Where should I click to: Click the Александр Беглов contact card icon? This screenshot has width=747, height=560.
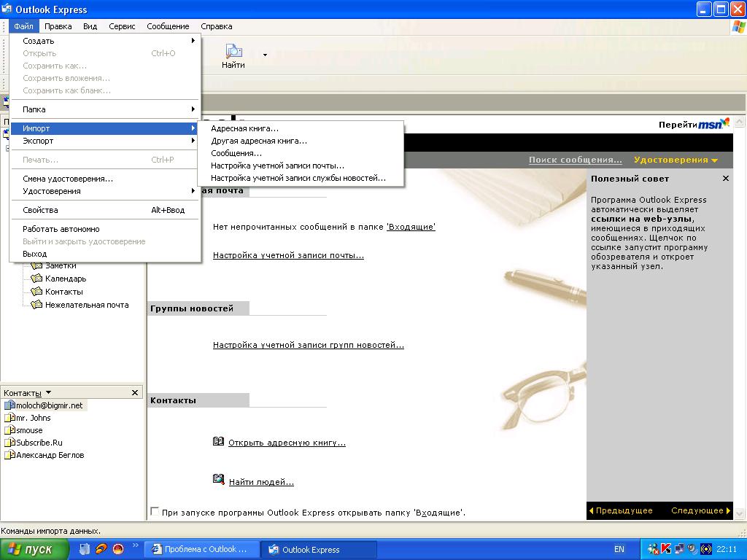click(9, 455)
